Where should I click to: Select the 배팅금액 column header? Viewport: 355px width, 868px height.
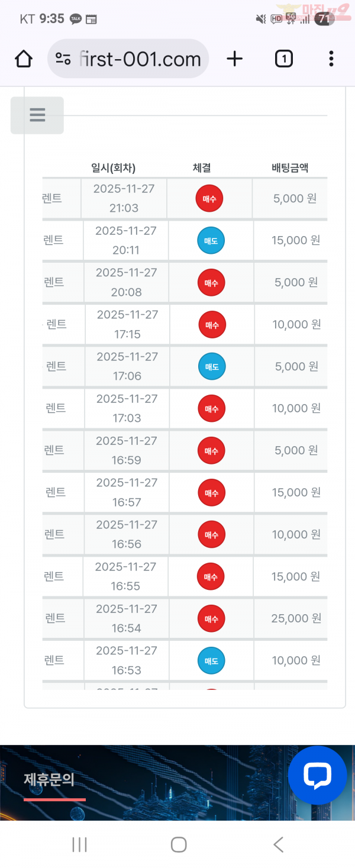pos(290,168)
